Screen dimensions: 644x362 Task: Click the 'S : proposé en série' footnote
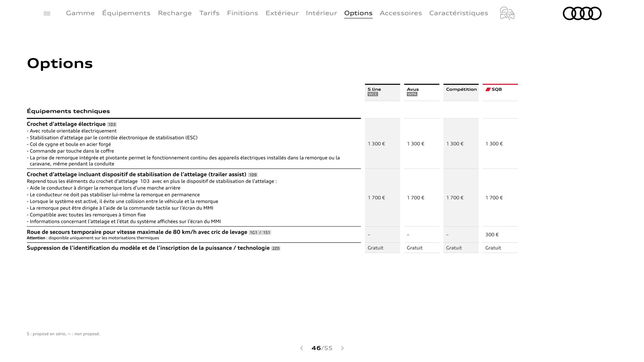click(63, 334)
